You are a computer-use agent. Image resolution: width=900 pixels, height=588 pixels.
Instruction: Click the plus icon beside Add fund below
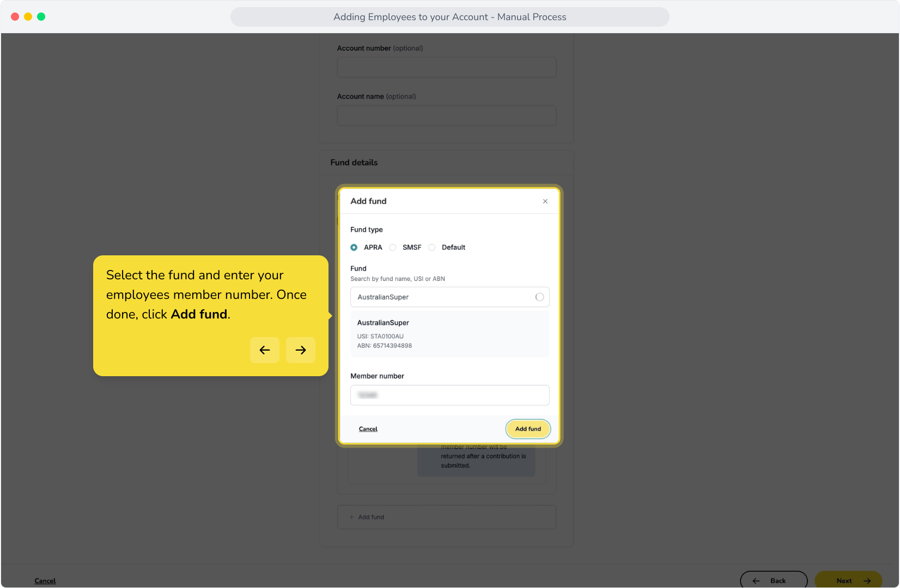tap(351, 517)
